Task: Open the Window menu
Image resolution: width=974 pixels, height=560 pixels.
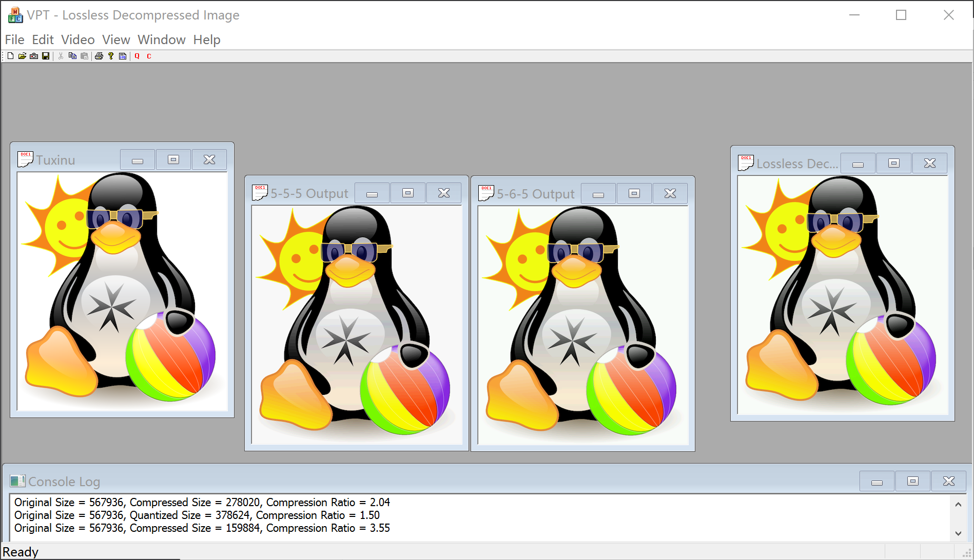Action: [x=162, y=39]
